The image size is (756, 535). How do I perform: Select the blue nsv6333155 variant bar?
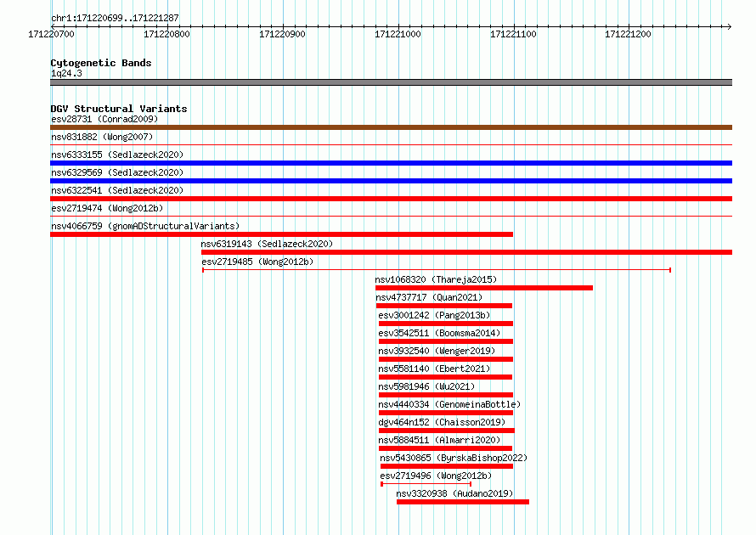tap(391, 163)
